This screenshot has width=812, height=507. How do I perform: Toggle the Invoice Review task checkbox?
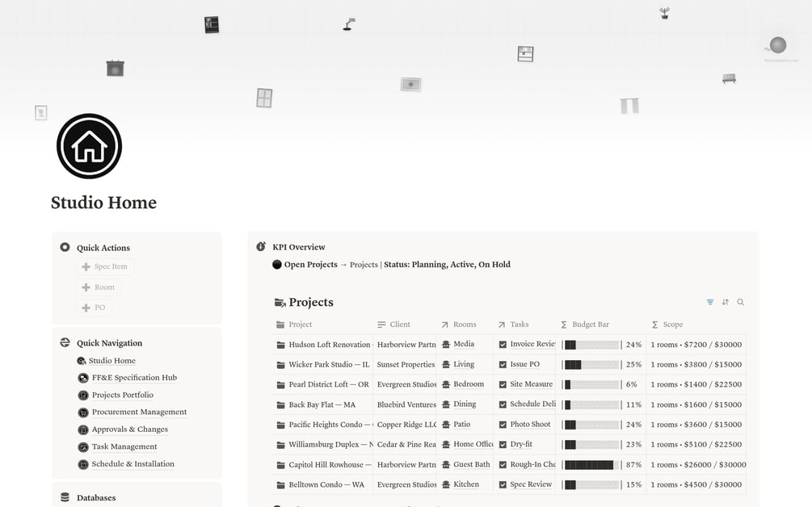click(x=503, y=345)
